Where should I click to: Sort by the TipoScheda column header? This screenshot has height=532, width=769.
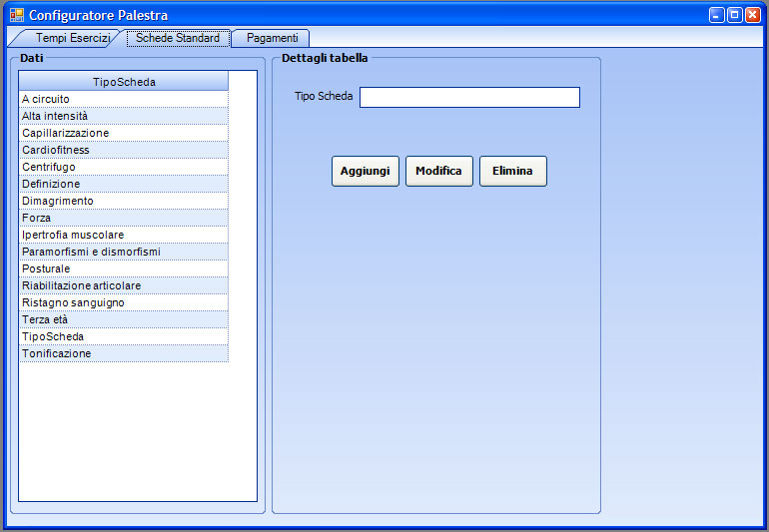point(124,82)
